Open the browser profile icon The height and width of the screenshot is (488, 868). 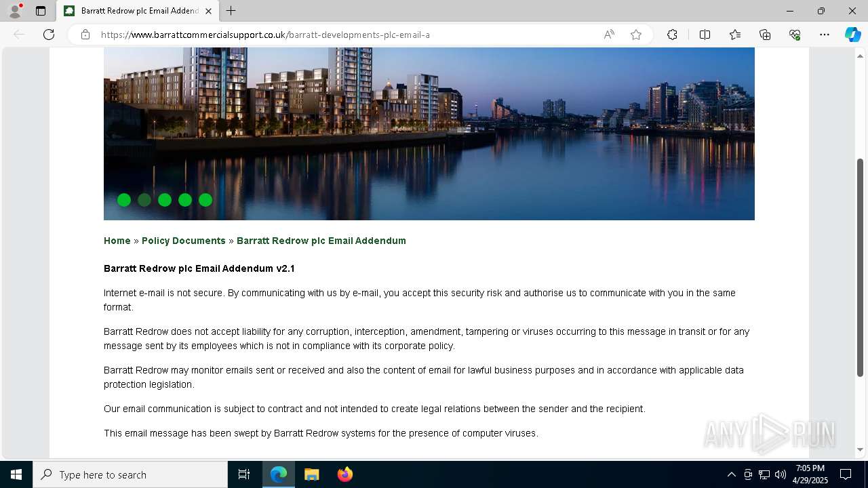tap(15, 11)
